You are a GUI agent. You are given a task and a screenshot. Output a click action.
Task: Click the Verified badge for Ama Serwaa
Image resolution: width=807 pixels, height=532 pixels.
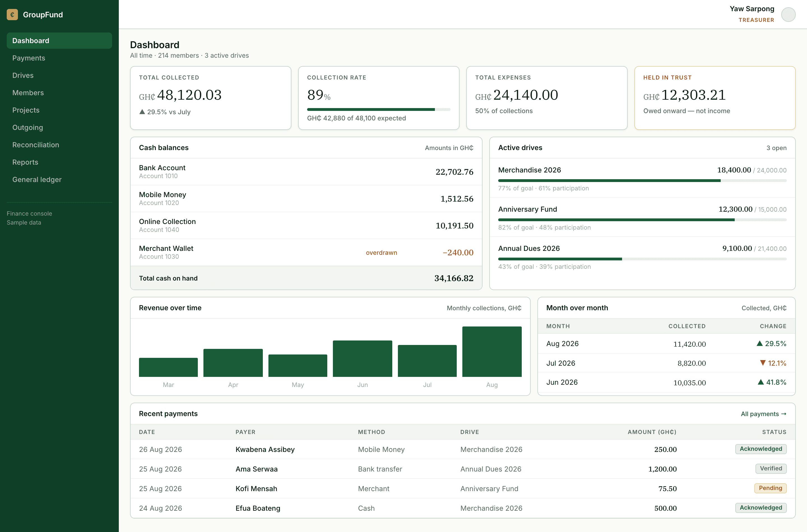point(771,468)
